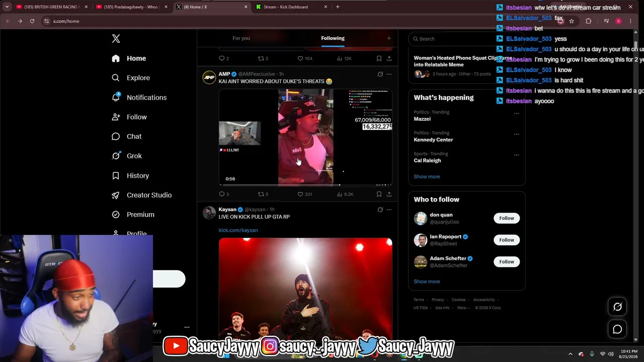Select the Following timeline tab
This screenshot has width=644, height=362.
coord(333,38)
